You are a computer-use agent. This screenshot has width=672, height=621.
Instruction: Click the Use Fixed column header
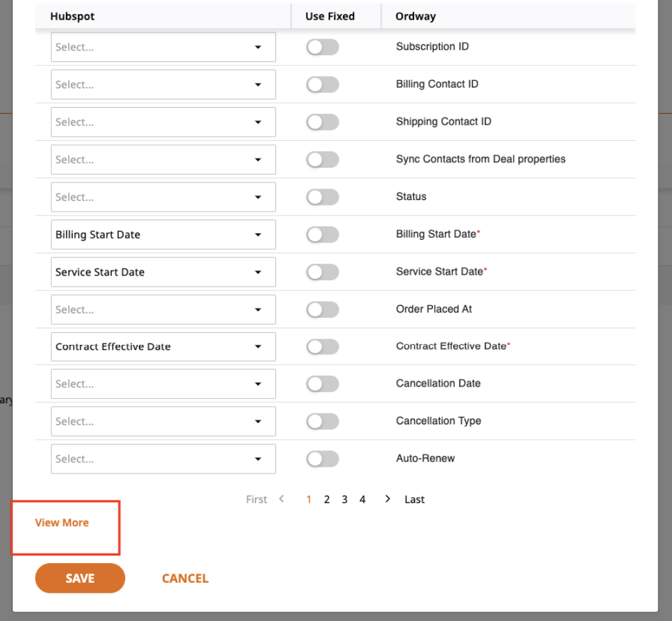click(x=330, y=16)
